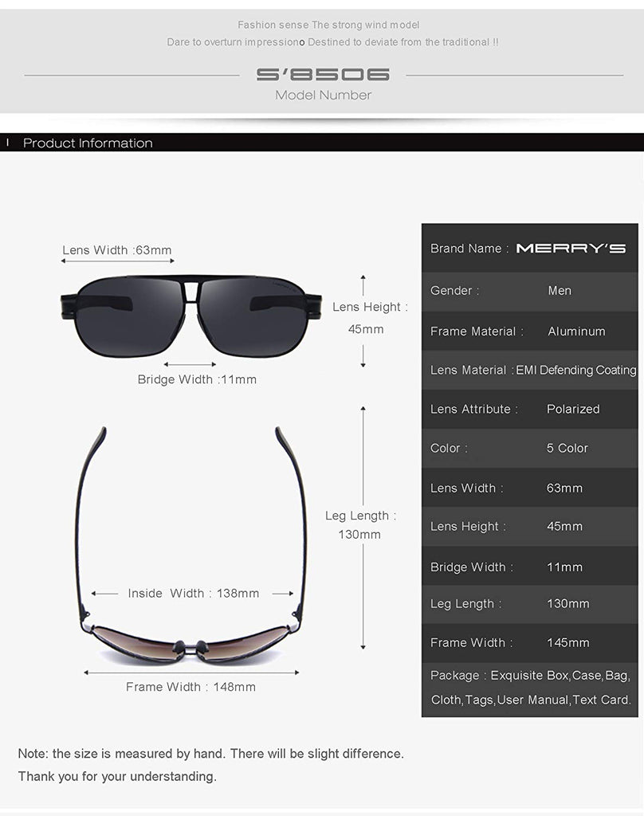Click the 'Frame Material :' table label
Image resolution: width=644 pixels, height=816 pixels.
[x=477, y=331]
